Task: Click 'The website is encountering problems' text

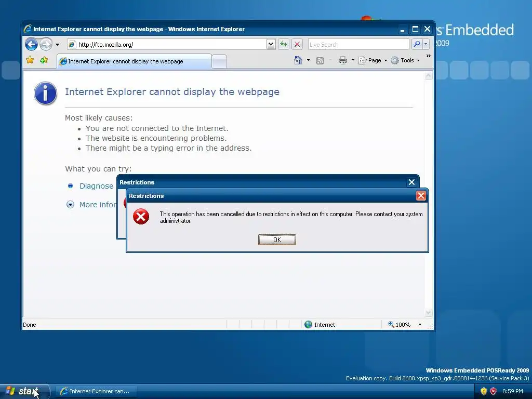Action: click(156, 138)
